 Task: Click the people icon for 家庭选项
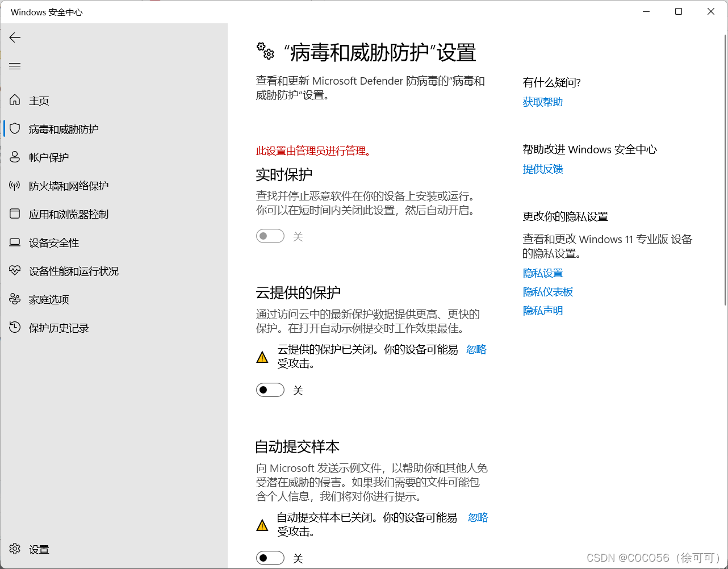15,299
